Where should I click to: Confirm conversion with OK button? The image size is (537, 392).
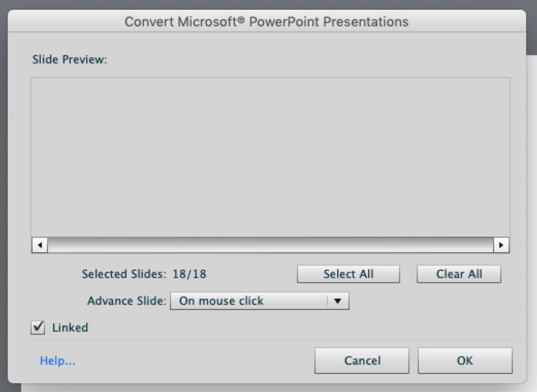coord(465,361)
